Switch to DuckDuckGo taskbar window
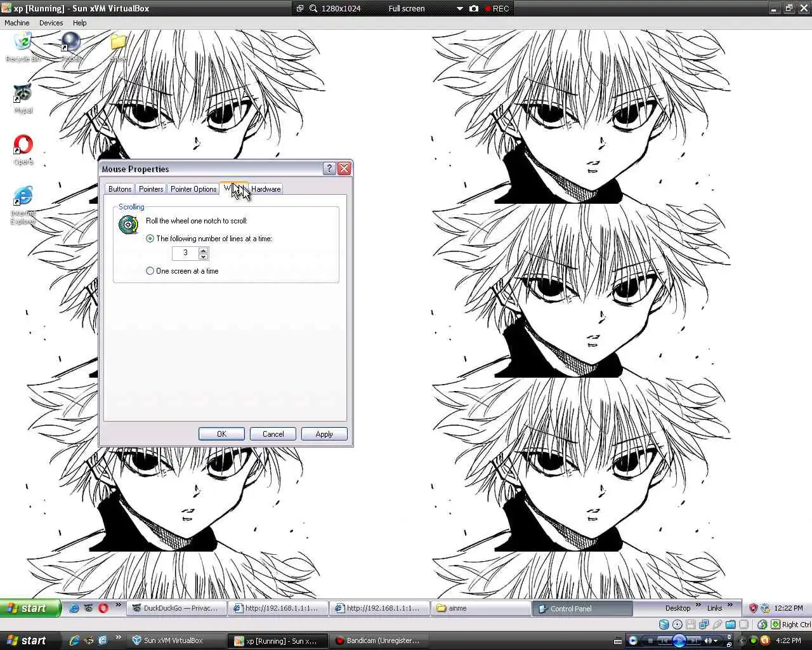The image size is (812, 650). 176,608
